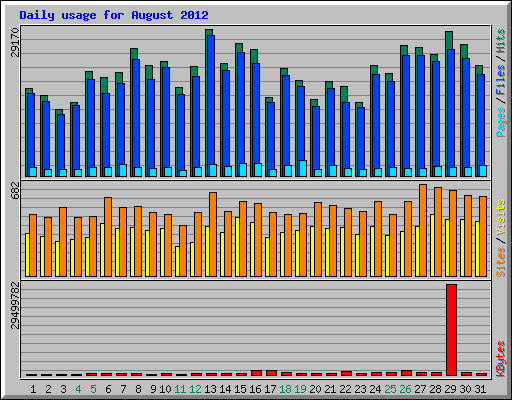Click day label 1 on the x-axis

(x=33, y=389)
